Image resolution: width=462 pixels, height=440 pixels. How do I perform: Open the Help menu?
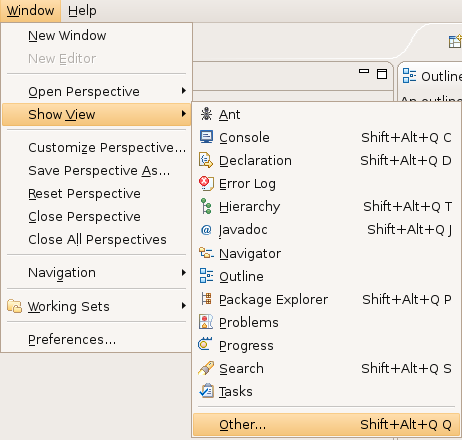click(x=82, y=11)
